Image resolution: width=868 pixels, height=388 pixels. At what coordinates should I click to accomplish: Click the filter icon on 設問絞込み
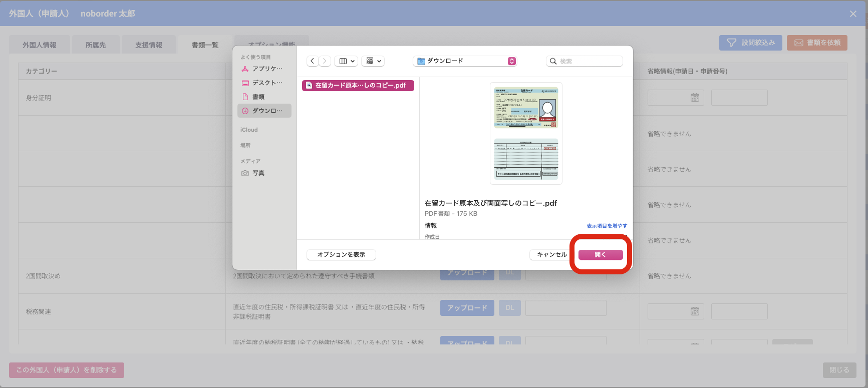pyautogui.click(x=731, y=43)
